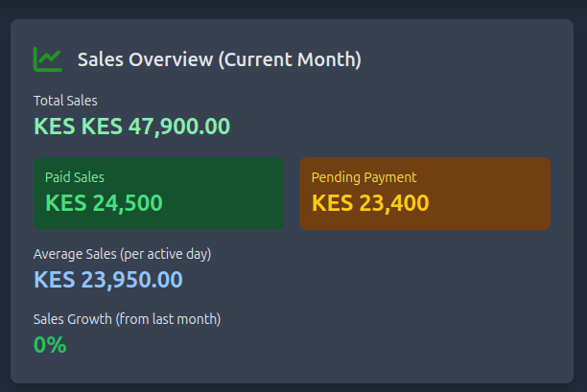Image resolution: width=587 pixels, height=392 pixels.
Task: Click the Average Sales (per active day) label
Action: [x=123, y=254]
